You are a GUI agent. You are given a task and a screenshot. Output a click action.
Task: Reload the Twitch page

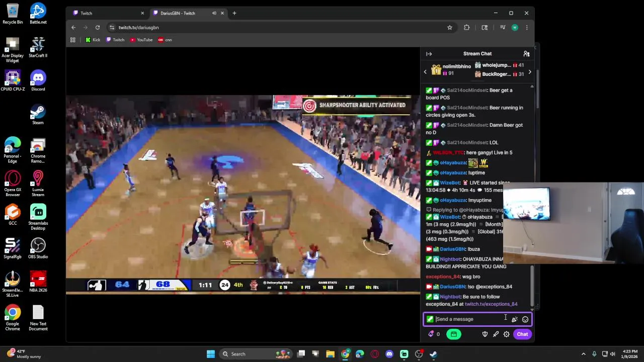[x=98, y=27]
